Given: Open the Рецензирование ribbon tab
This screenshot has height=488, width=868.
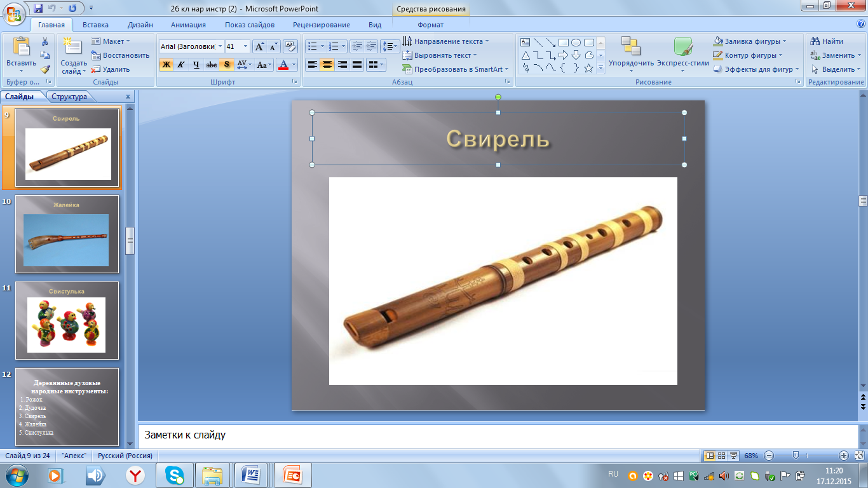Looking at the screenshot, I should pyautogui.click(x=322, y=25).
